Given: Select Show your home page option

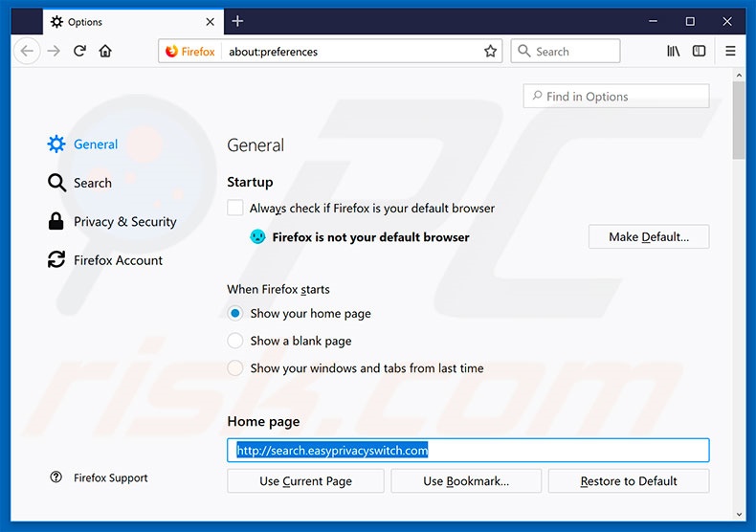Looking at the screenshot, I should point(234,313).
